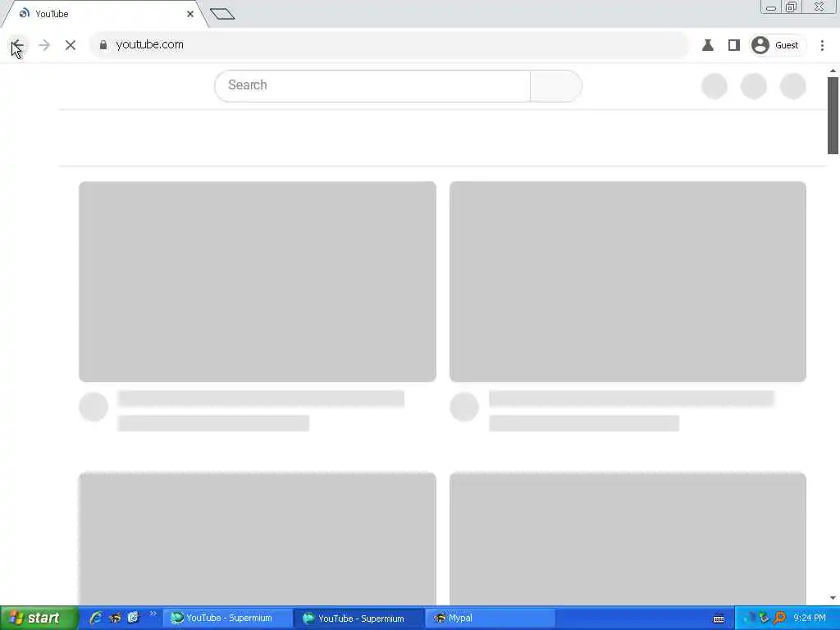Click the 9:24 PM taskbar clock
Viewport: 840px width, 630px height.
[810, 618]
